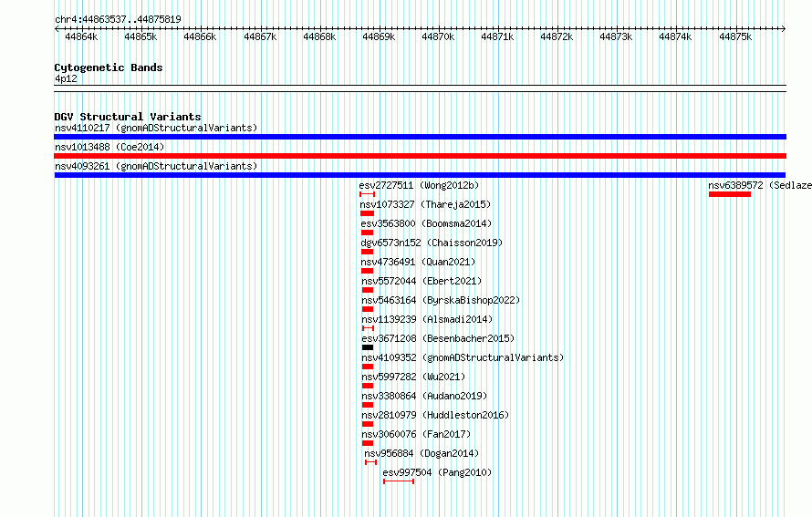
Task: Click the 44870k ruler position
Action: pos(438,36)
